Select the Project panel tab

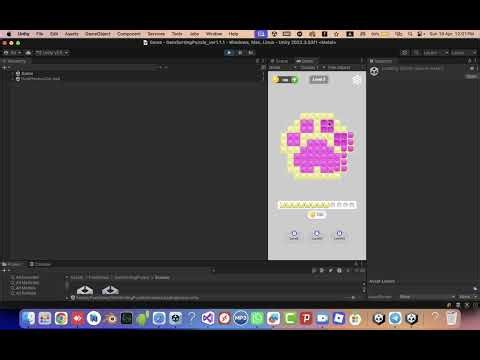click(12, 264)
